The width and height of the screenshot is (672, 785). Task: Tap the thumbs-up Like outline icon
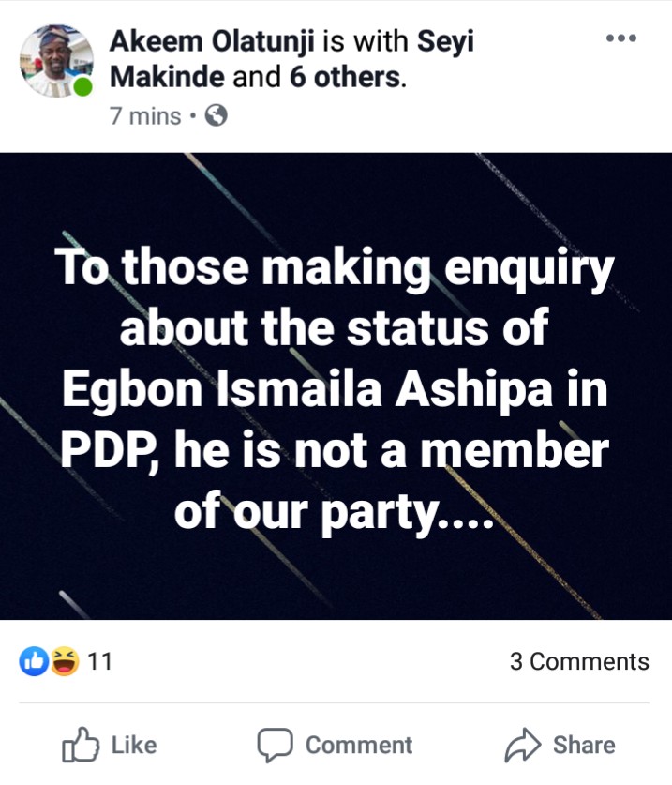(x=80, y=745)
